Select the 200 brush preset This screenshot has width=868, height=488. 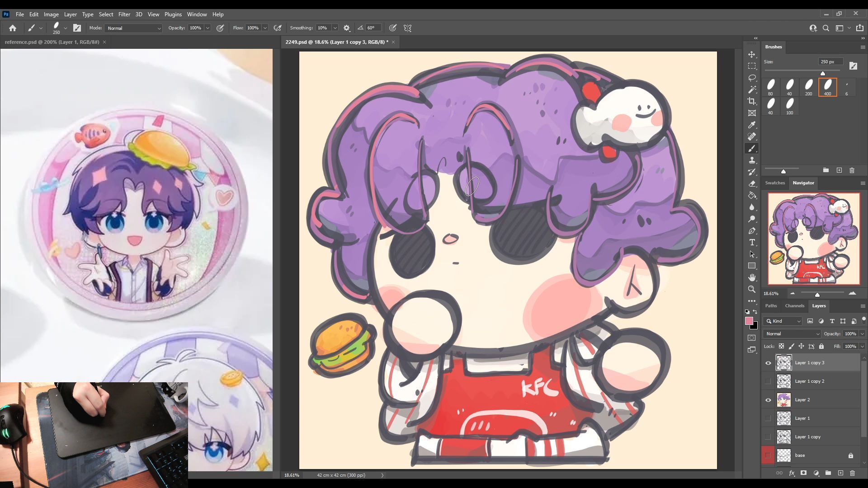pos(808,87)
